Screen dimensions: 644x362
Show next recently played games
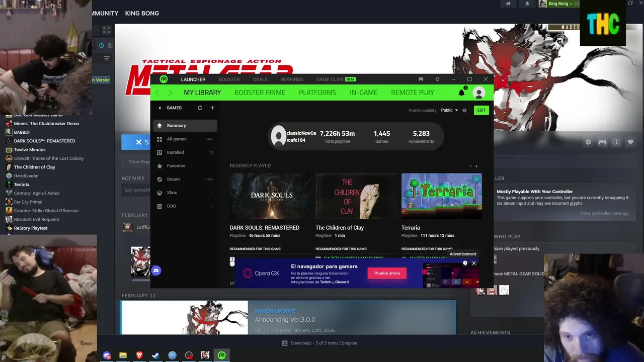(x=476, y=166)
